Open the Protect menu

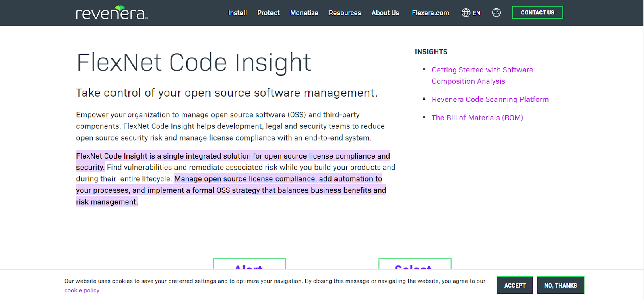(x=268, y=13)
